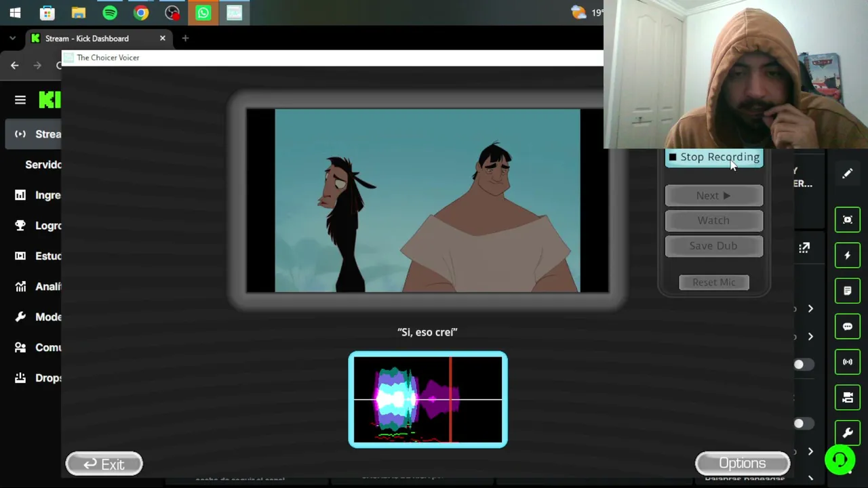Screen dimensions: 868x488
Task: Open Spotify from the taskbar
Action: [x=109, y=13]
